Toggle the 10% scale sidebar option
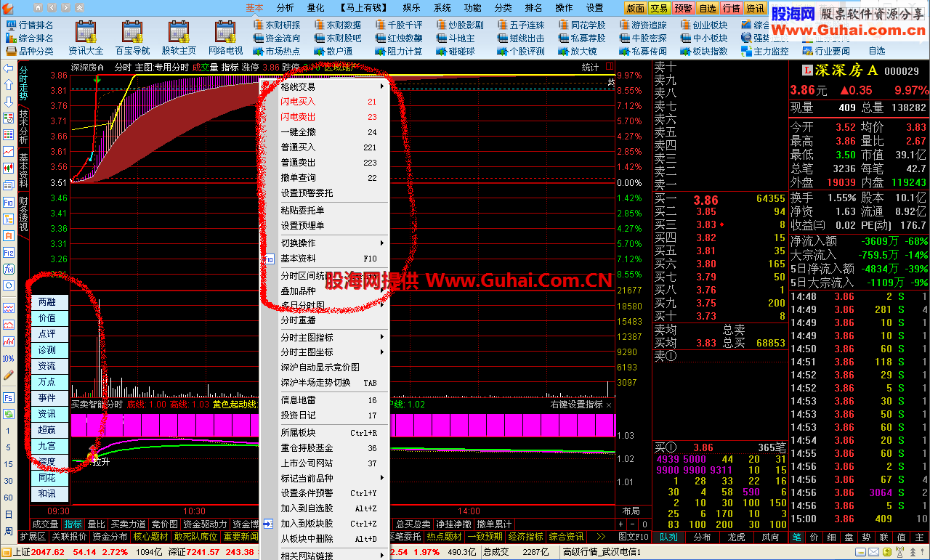The image size is (930, 560). point(8,359)
